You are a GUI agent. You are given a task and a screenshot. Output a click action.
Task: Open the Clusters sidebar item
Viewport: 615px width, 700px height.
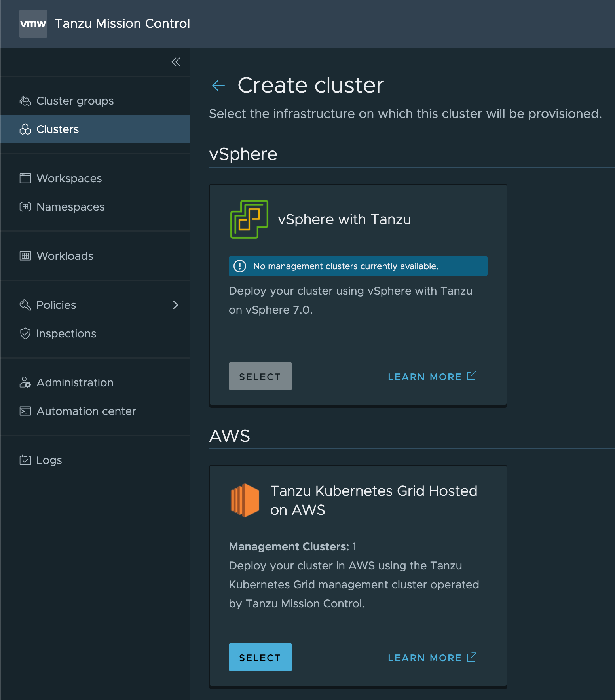pos(95,129)
